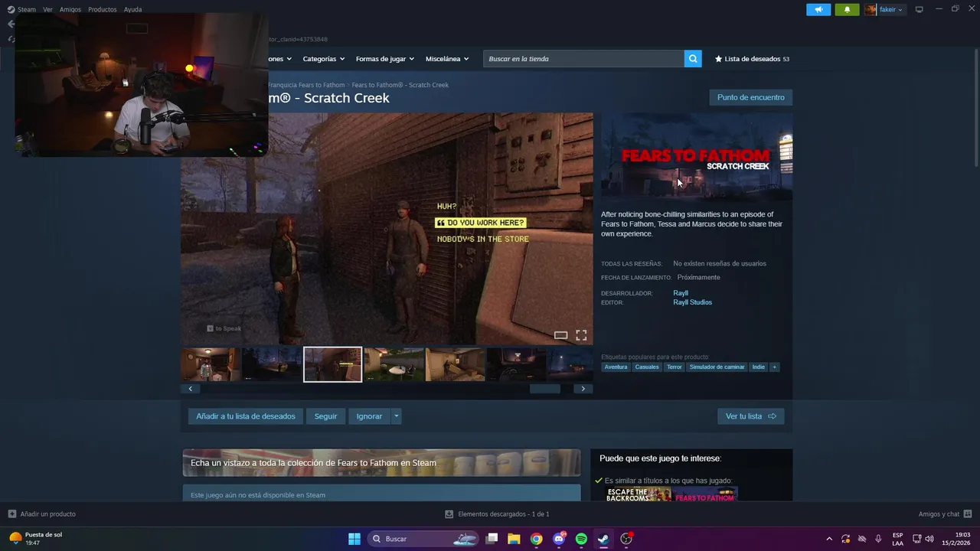Open Spotify from the taskbar

tap(581, 539)
